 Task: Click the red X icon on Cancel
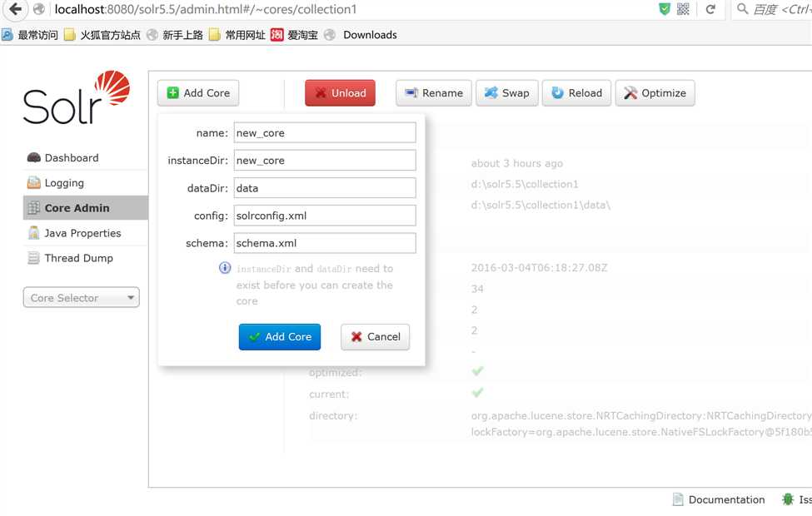point(356,337)
